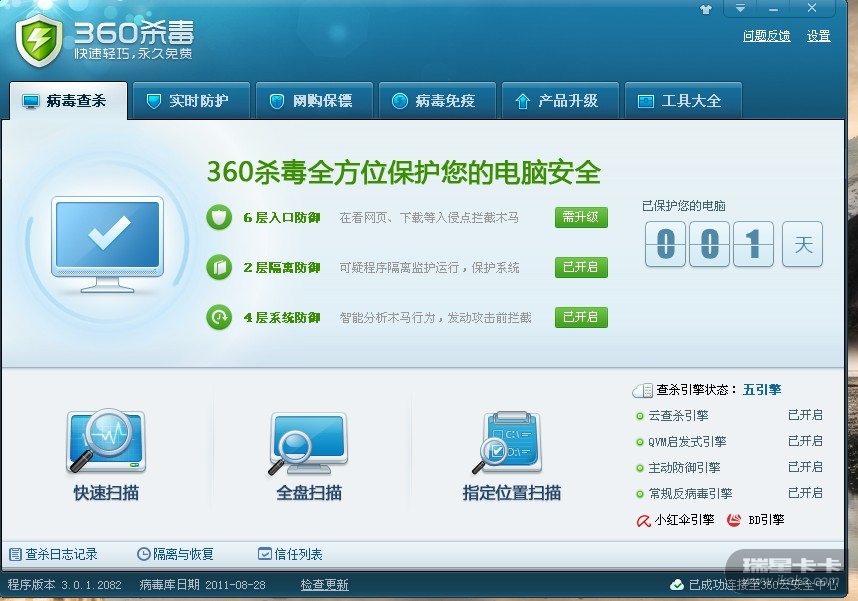Screen dimensions: 858x601
Task: Click 病毒库日期 2011-08-28 text
Action: [202, 585]
